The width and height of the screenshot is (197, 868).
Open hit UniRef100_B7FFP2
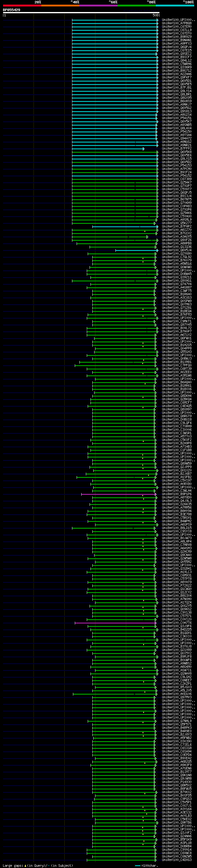(177, 149)
